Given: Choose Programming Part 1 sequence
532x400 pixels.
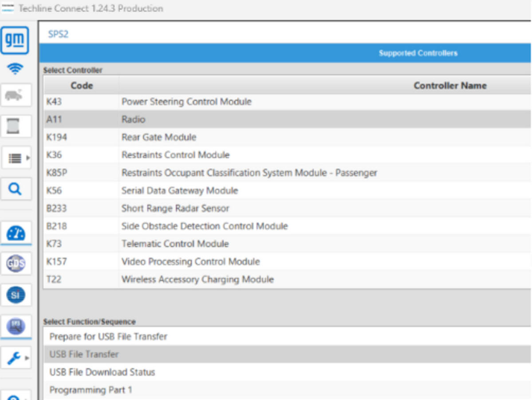Looking at the screenshot, I should coord(287,390).
